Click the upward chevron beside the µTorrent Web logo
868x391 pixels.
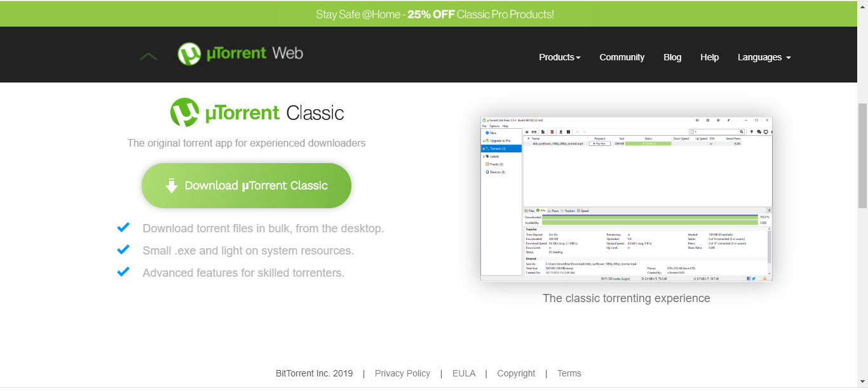pos(148,56)
